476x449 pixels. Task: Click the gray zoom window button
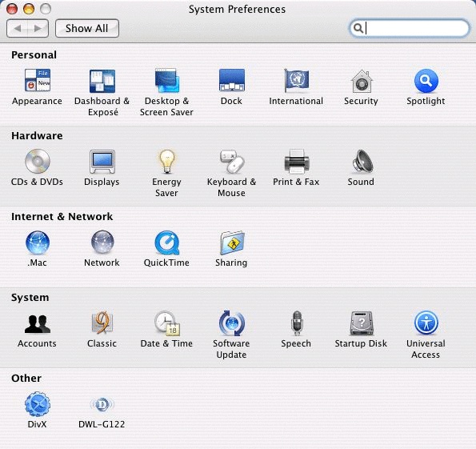(x=46, y=9)
